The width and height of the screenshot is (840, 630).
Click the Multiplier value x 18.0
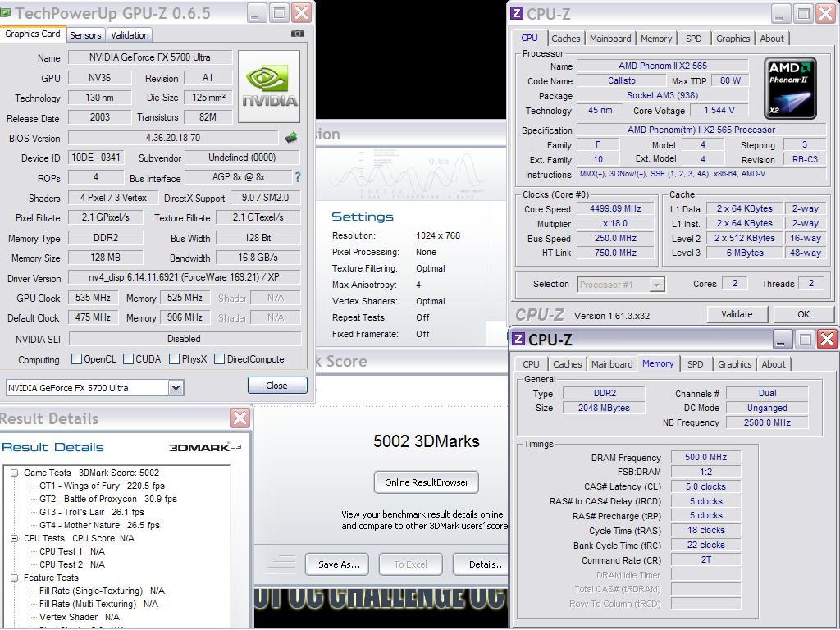pyautogui.click(x=615, y=223)
